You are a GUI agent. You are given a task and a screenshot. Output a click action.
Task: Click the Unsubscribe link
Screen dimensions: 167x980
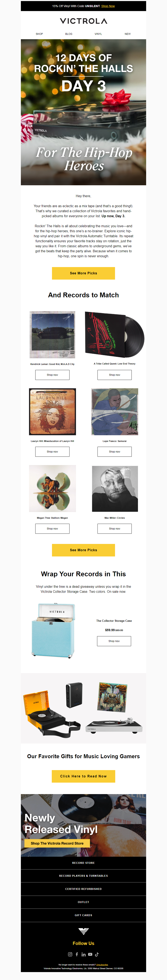coord(102,964)
